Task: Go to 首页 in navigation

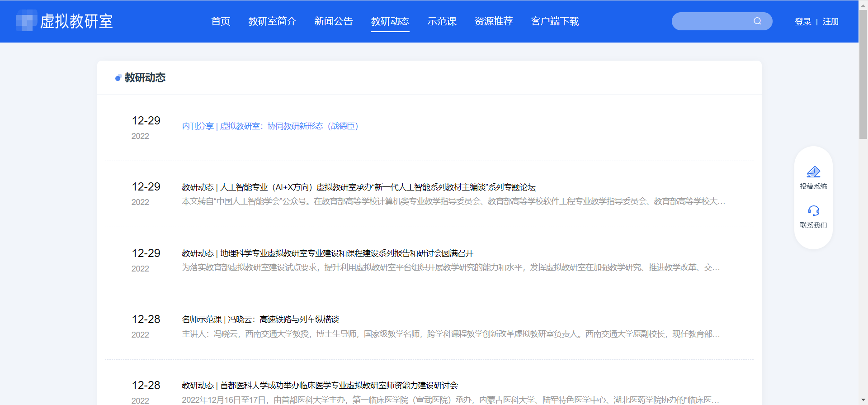Action: point(221,21)
